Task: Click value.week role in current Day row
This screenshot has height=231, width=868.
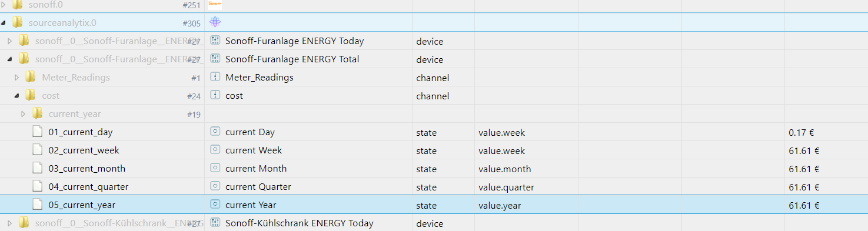Action: [x=501, y=133]
